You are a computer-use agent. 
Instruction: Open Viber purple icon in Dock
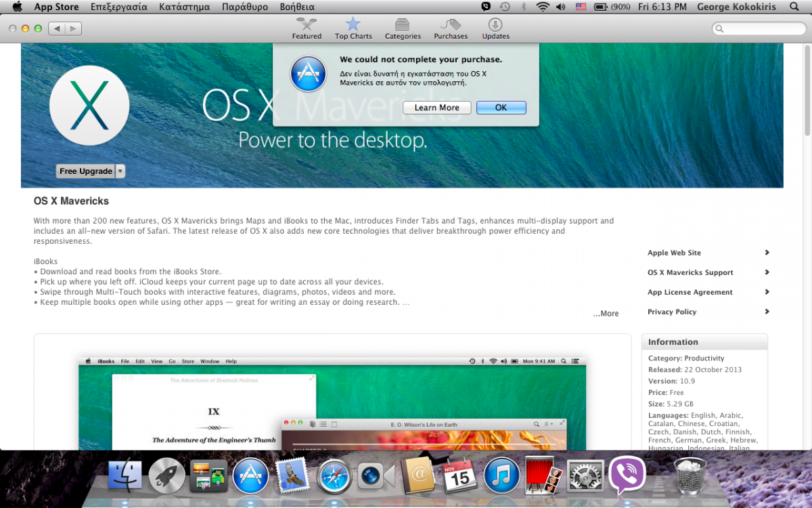tap(627, 475)
